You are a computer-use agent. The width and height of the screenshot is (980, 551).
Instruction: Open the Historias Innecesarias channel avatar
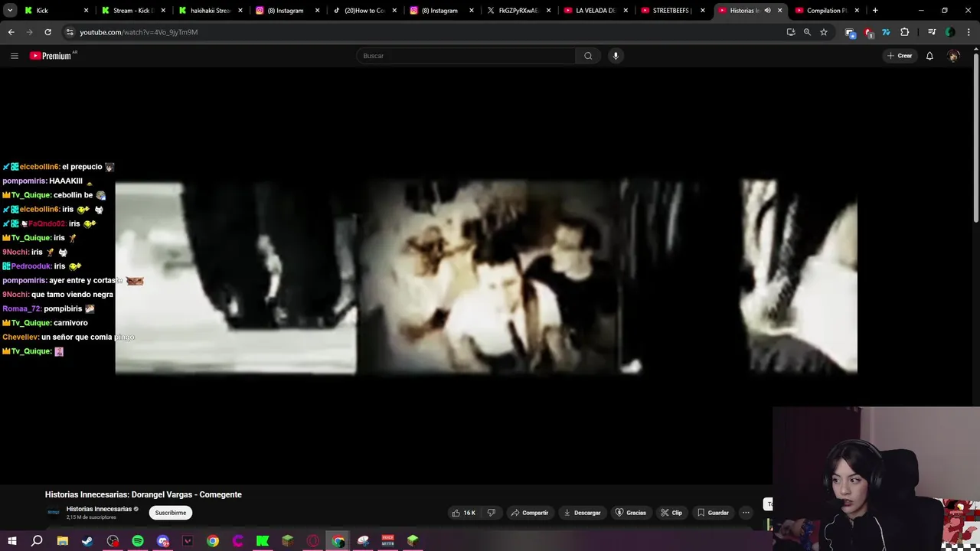54,513
